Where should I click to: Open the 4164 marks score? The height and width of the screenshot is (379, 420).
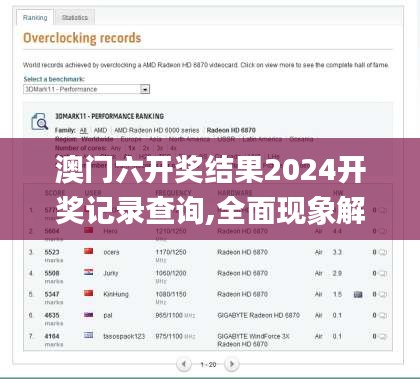pyautogui.click(x=52, y=336)
